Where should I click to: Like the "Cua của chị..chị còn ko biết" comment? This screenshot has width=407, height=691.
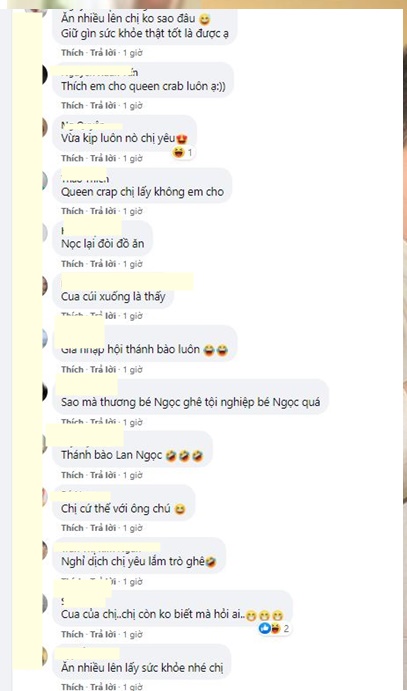pos(72,634)
